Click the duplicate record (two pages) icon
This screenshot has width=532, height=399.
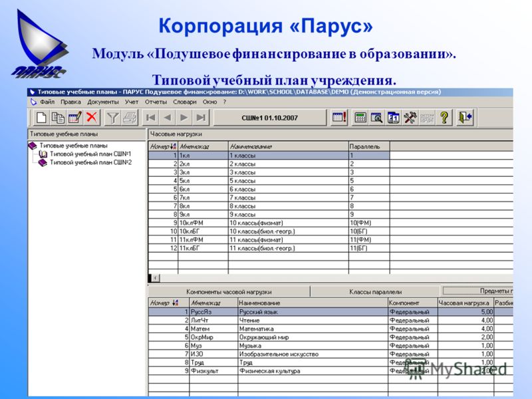58,118
